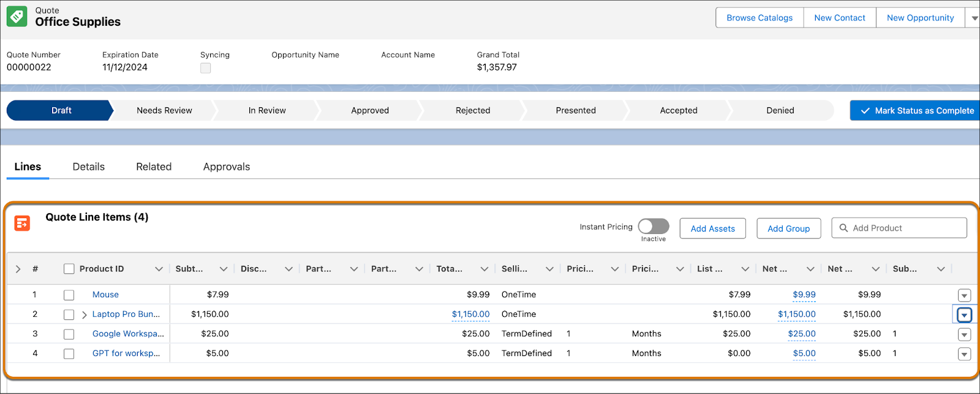The height and width of the screenshot is (394, 980).
Task: Click the orange Quote Line Items icon
Action: click(22, 223)
